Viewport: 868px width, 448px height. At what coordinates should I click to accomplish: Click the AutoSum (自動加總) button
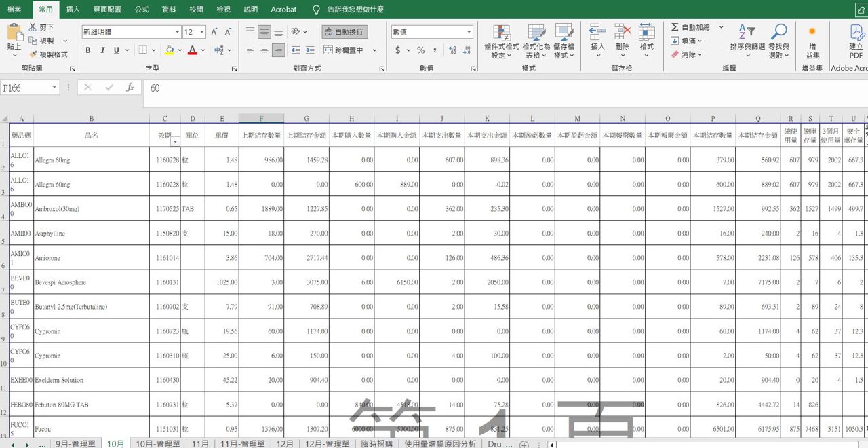[690, 27]
